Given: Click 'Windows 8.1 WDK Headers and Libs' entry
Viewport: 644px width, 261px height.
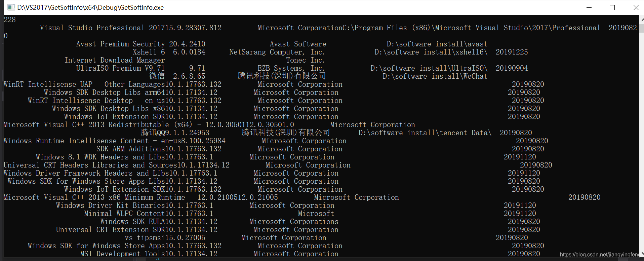Looking at the screenshot, I should click(x=100, y=157).
